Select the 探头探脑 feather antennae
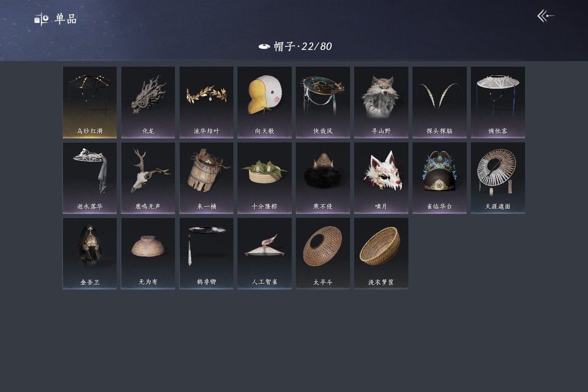 pos(440,102)
